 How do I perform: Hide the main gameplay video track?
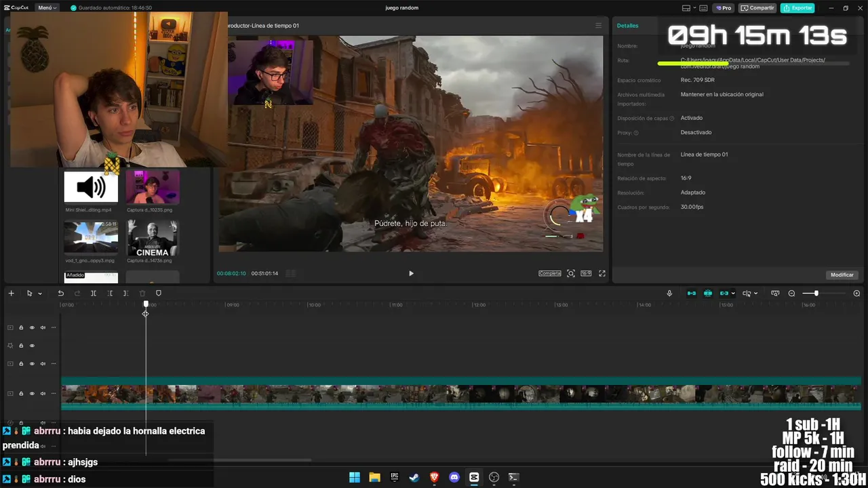(32, 394)
